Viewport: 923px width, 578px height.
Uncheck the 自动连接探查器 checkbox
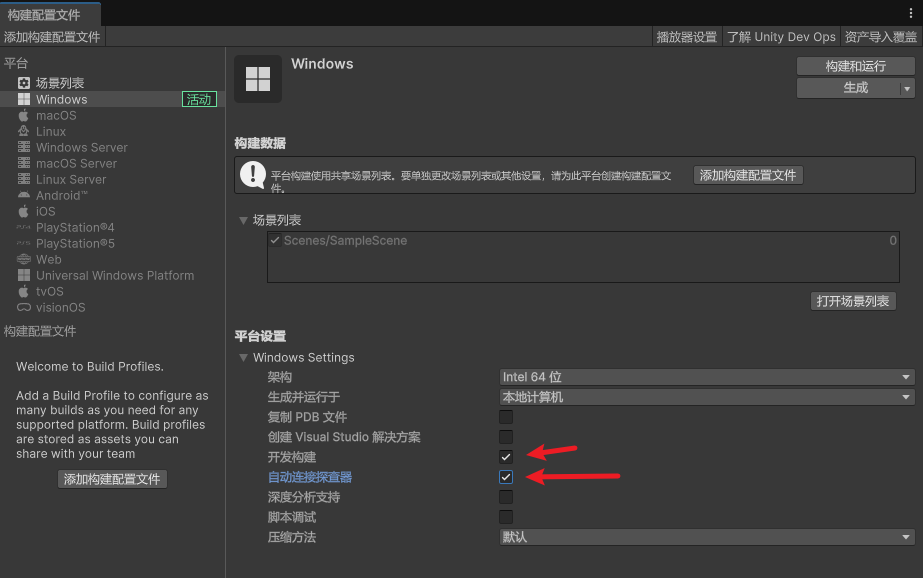(506, 477)
